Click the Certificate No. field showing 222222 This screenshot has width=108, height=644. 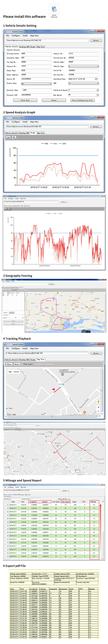coord(84,58)
